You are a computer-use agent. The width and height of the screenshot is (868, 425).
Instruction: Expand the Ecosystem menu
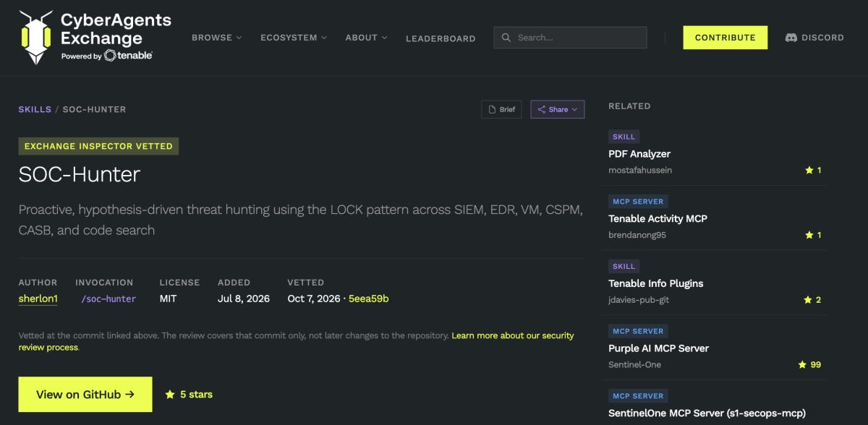(294, 38)
